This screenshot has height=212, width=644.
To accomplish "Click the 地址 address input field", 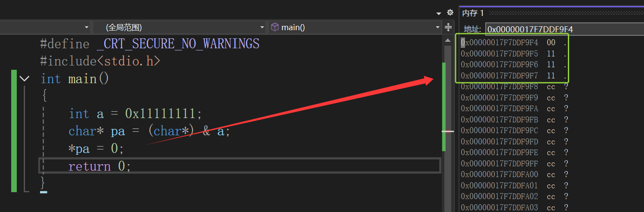I will point(564,29).
